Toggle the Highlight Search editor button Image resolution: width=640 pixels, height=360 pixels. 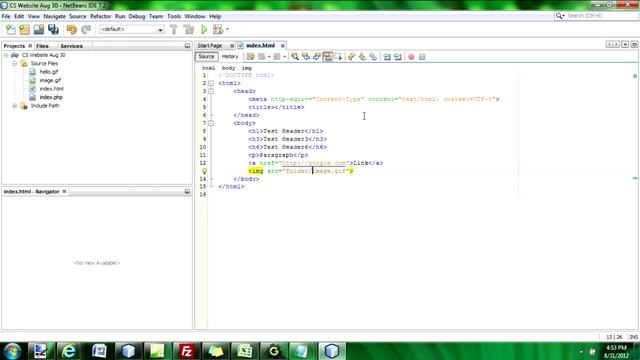click(327, 57)
